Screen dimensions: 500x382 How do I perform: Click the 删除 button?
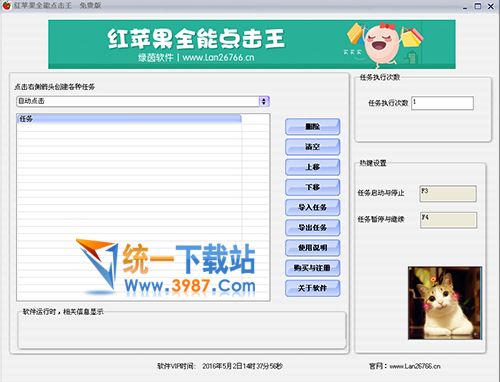[313, 127]
